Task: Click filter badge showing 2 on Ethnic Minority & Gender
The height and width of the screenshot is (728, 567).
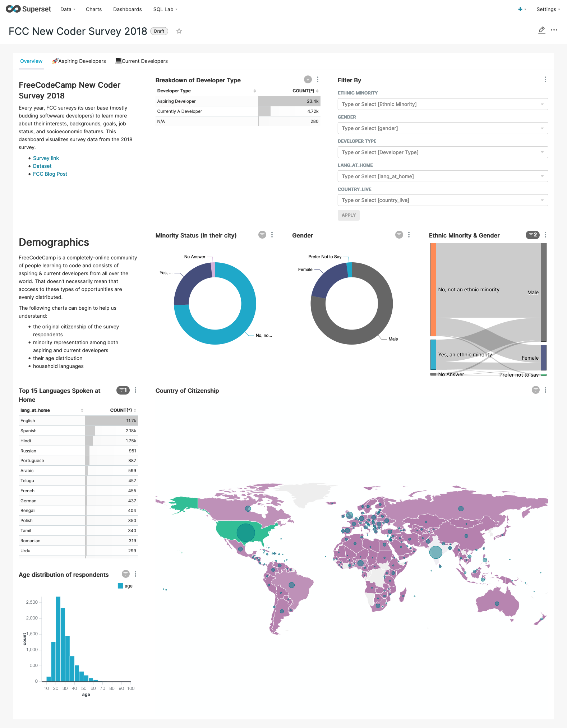Action: click(533, 235)
